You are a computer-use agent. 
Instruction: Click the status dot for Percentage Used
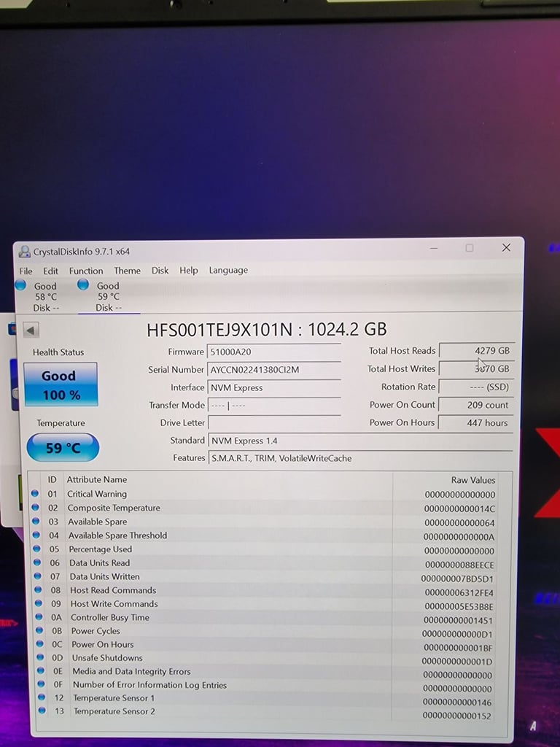(37, 549)
